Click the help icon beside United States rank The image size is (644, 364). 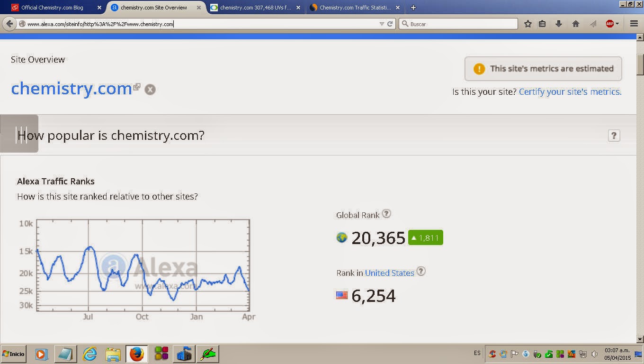pos(420,272)
